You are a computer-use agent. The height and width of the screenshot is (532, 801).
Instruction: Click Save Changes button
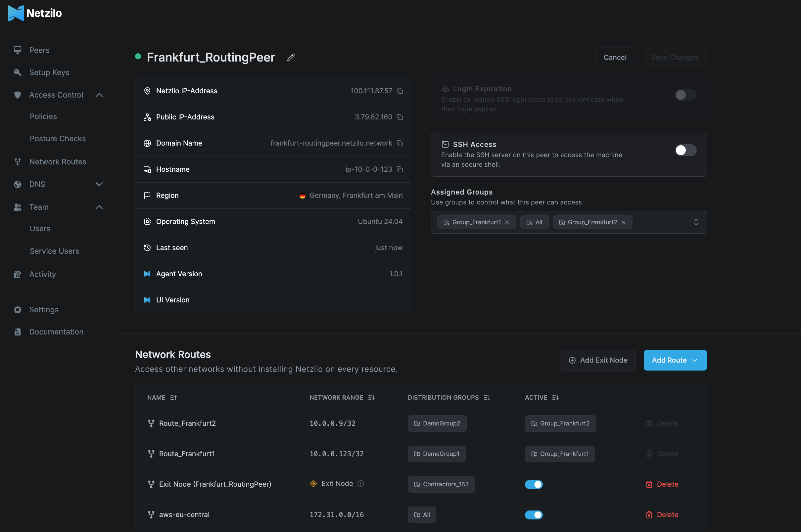click(675, 57)
